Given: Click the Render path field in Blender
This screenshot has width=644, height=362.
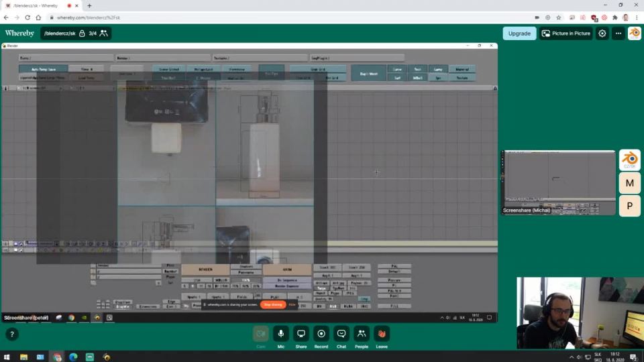Looking at the screenshot, I should (x=163, y=58).
